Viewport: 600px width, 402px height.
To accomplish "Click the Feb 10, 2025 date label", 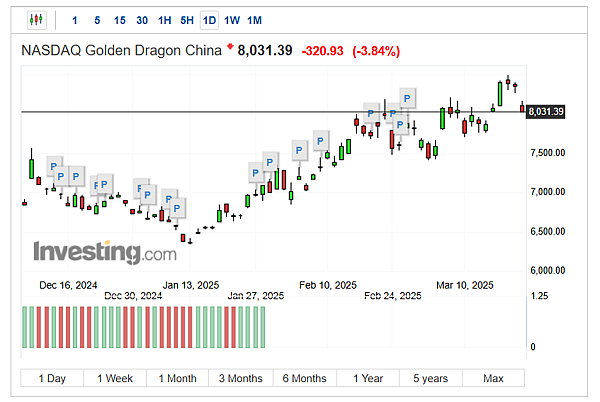I will (328, 285).
